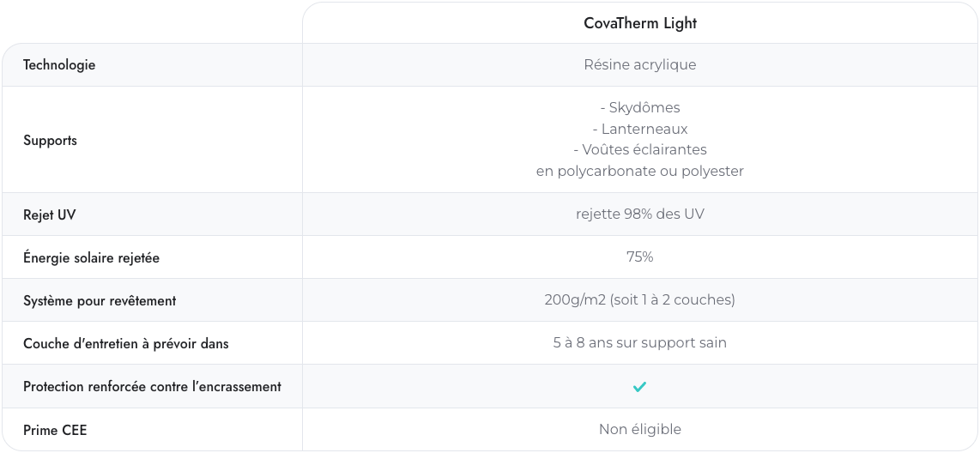Click the Énergie solaire rejetée label
980x453 pixels.
91,257
